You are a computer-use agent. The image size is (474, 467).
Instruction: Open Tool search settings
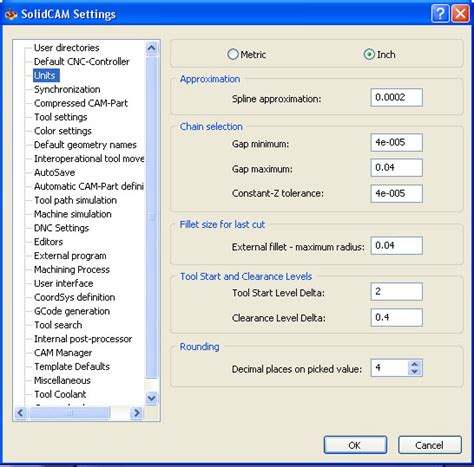[x=58, y=325]
